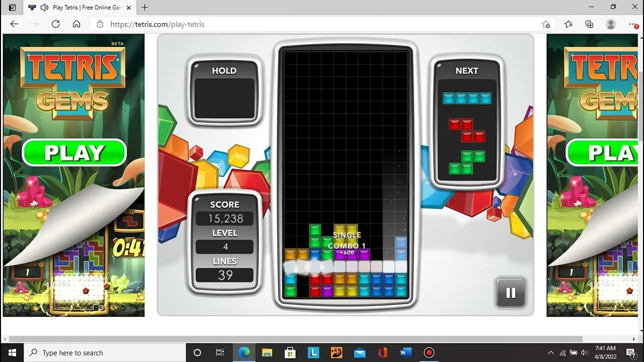The image size is (644, 362).
Task: Minimize the Edge browser window
Action: [592, 7]
